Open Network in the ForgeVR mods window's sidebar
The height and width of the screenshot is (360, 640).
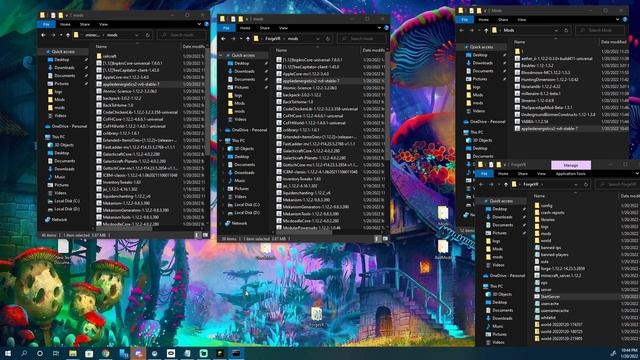point(236,223)
